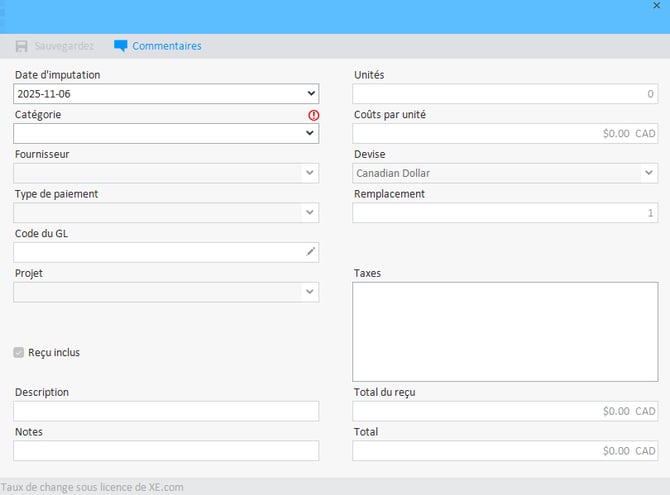Screen dimensions: 670x495
Task: Open the Devise Canadian Dollar dropdown
Action: pyautogui.click(x=649, y=173)
